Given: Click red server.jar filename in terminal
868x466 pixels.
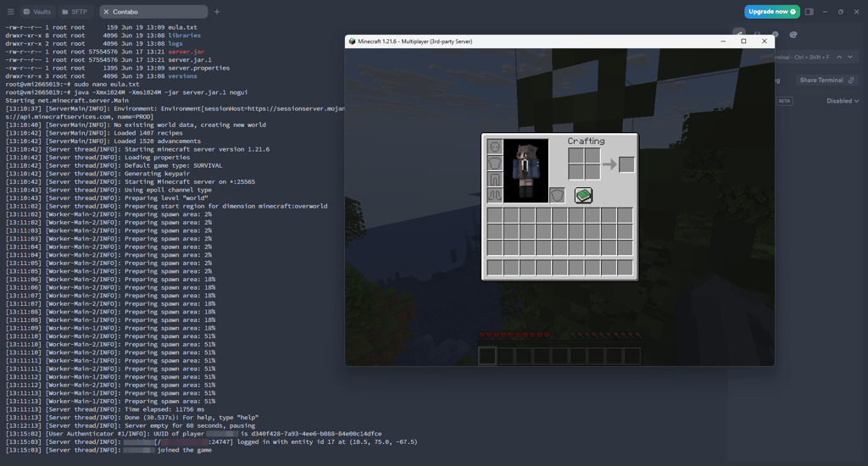Looking at the screenshot, I should tap(186, 52).
